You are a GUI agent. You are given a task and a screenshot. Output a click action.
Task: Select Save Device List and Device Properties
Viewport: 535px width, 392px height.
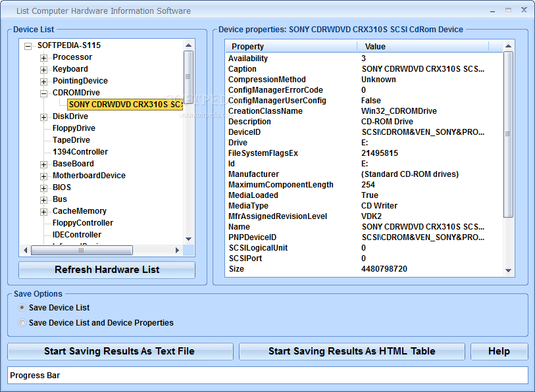22,322
